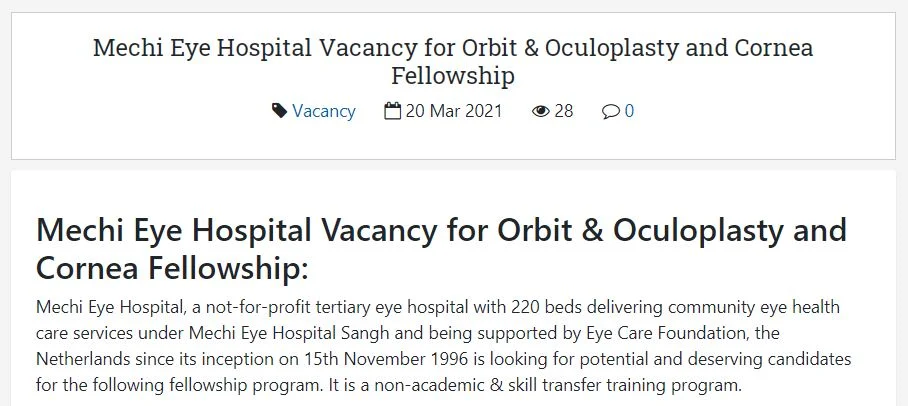The height and width of the screenshot is (406, 908).
Task: Open the 0 comments link
Action: coord(629,111)
